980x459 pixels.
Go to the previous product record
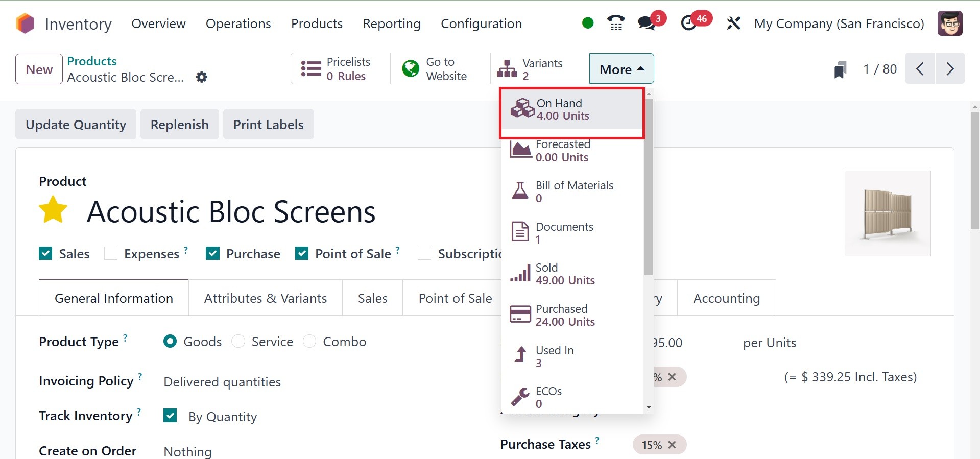920,68
